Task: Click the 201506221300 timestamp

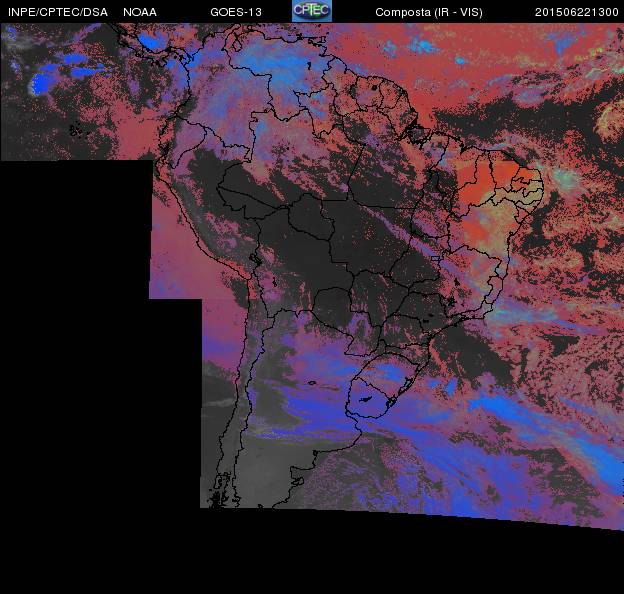Action: point(577,12)
